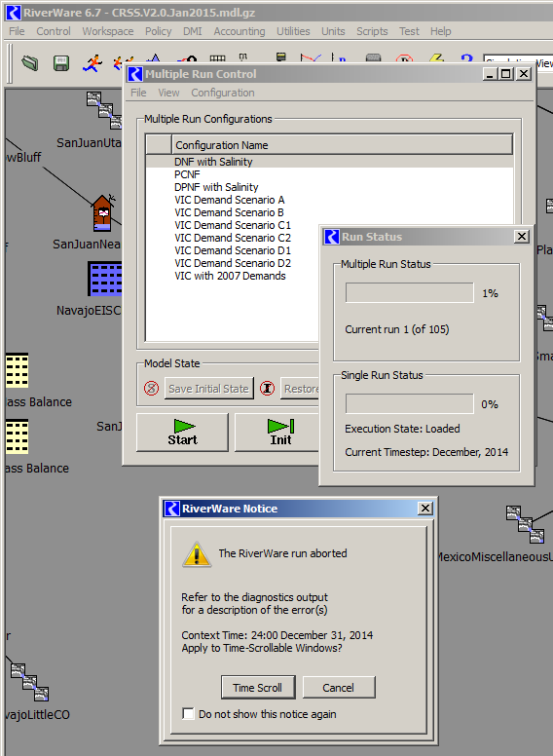This screenshot has width=553, height=756.
Task: Click the RiverWare logo in Run Status title
Action: pos(332,237)
